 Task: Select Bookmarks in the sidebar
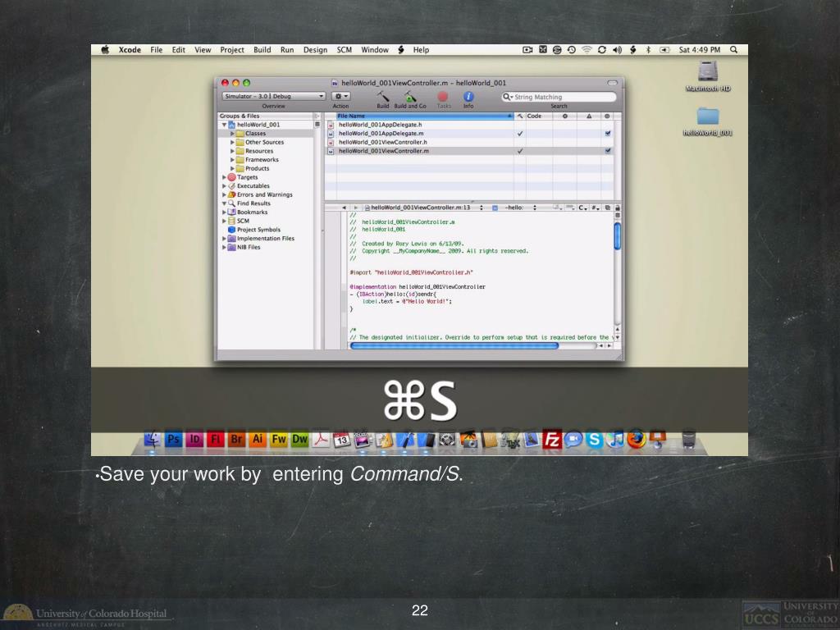(x=252, y=212)
